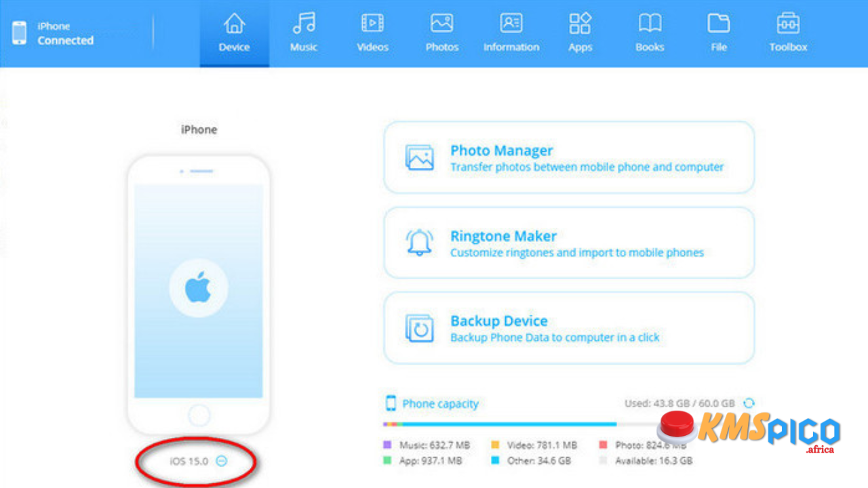This screenshot has height=488, width=868.
Task: Click the phone preview home button
Action: point(199,415)
